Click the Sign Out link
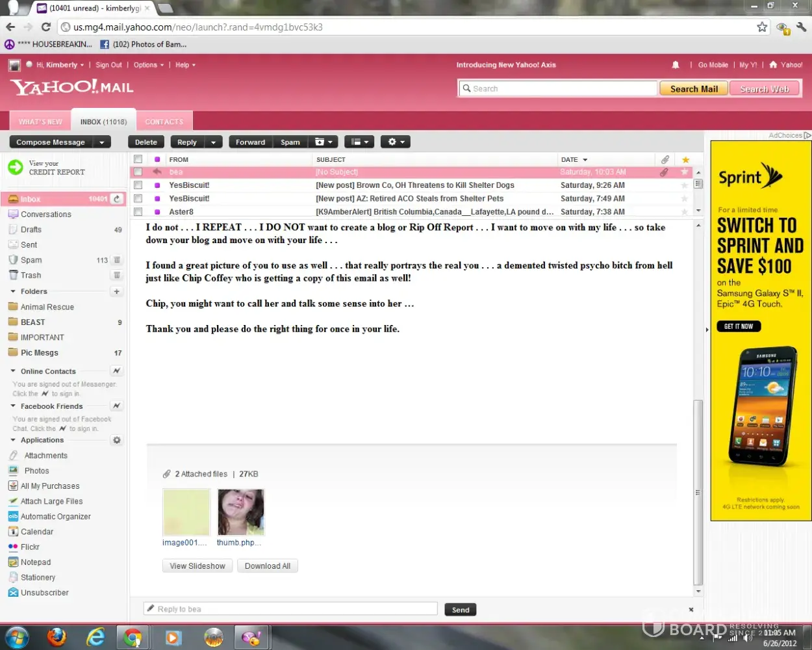 pos(108,65)
